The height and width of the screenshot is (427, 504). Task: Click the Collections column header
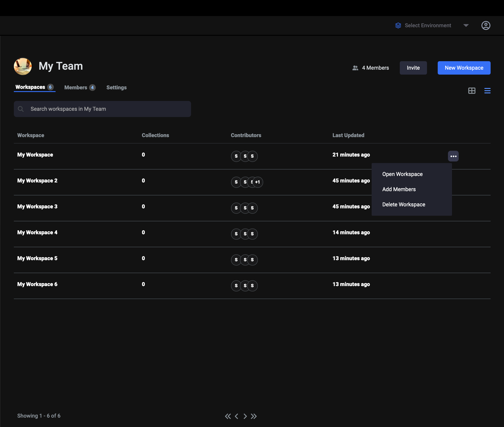pos(155,135)
